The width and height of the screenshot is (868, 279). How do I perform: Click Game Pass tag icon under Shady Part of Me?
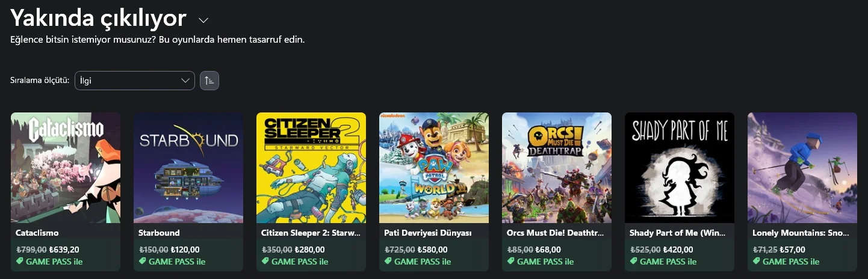(x=634, y=262)
